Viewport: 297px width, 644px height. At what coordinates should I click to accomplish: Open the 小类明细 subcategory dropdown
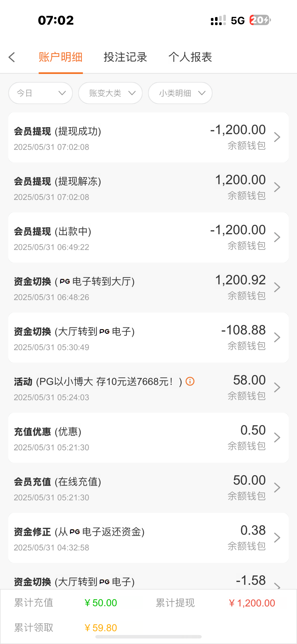point(180,93)
